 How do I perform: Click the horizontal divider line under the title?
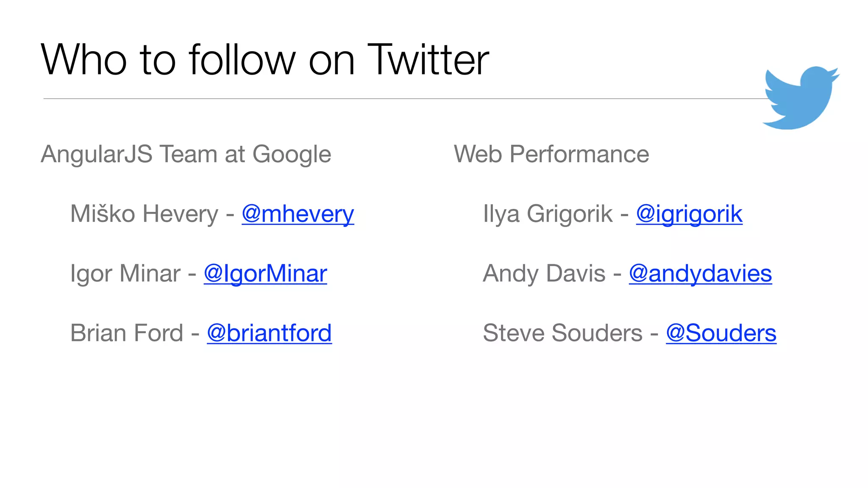coord(381,99)
